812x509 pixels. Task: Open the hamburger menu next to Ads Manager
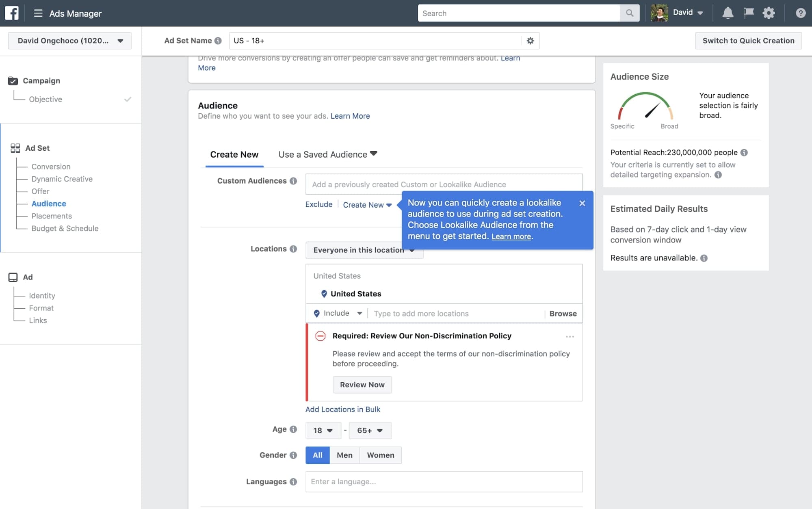click(38, 13)
